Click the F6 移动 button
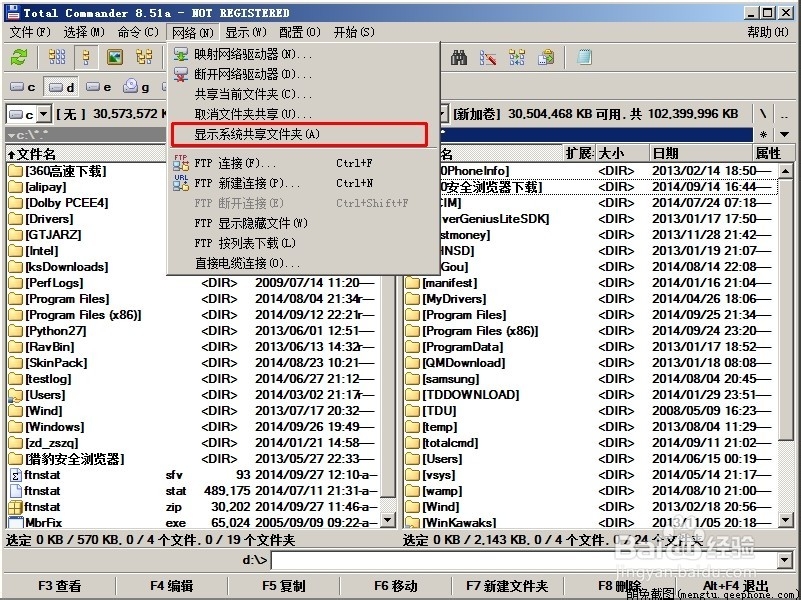 point(395,586)
